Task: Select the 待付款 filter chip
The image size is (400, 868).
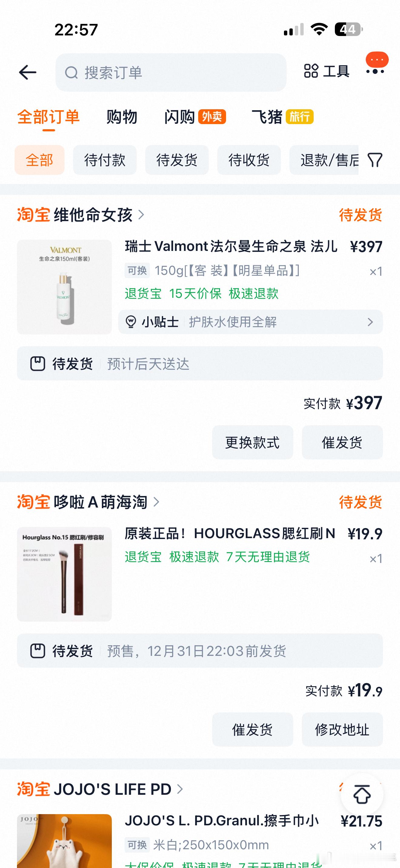Action: click(105, 160)
